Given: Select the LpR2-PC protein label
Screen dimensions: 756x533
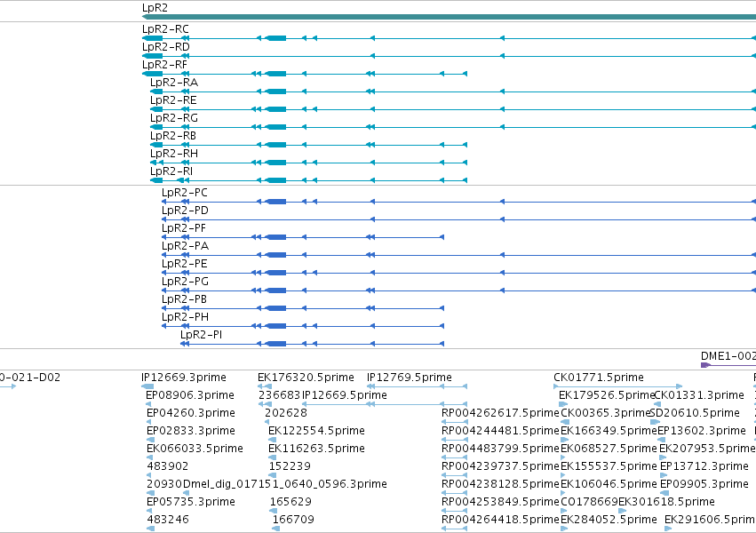Looking at the screenshot, I should (185, 194).
